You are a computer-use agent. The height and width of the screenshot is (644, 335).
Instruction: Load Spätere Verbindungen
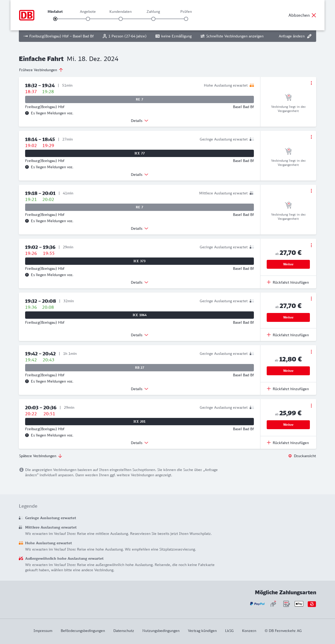(41, 456)
